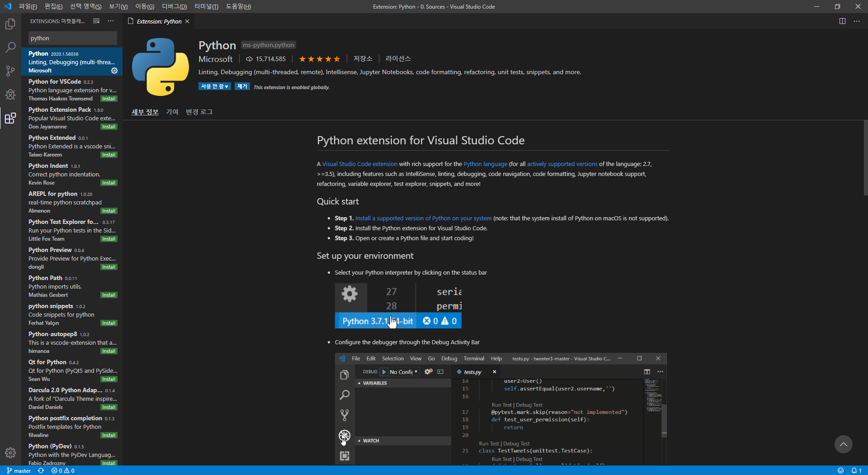868x475 pixels.
Task: Open the Search view in activity bar
Action: pyautogui.click(x=10, y=47)
